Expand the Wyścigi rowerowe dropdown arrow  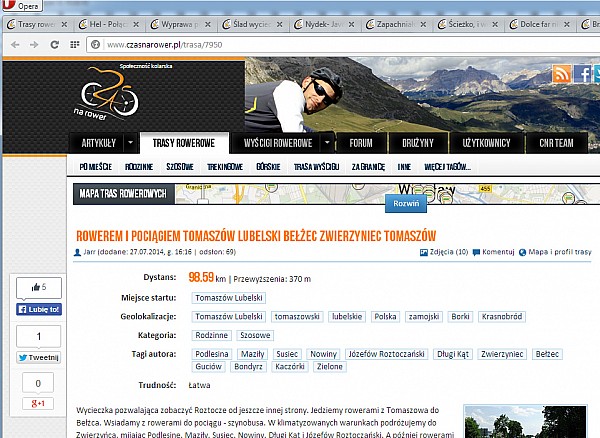click(326, 144)
